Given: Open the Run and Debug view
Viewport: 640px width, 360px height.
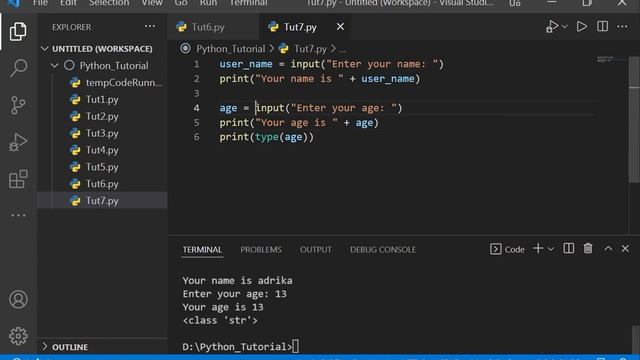Looking at the screenshot, I should pos(18,142).
